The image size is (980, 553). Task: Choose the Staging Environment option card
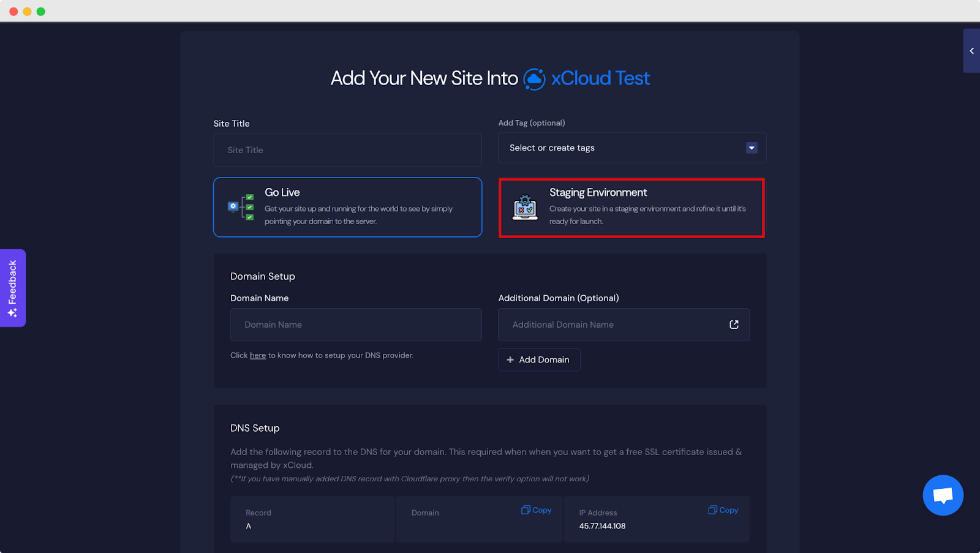pyautogui.click(x=631, y=208)
